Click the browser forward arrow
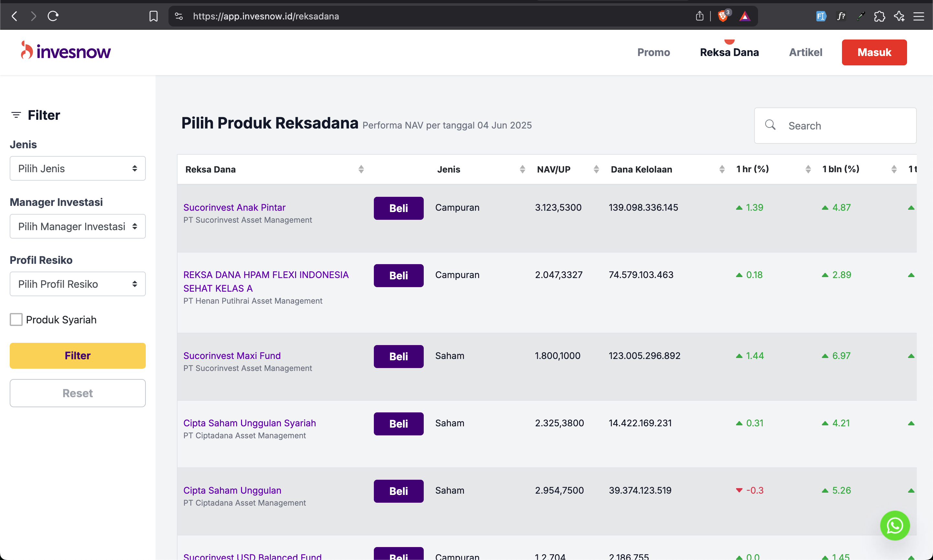 coord(34,16)
